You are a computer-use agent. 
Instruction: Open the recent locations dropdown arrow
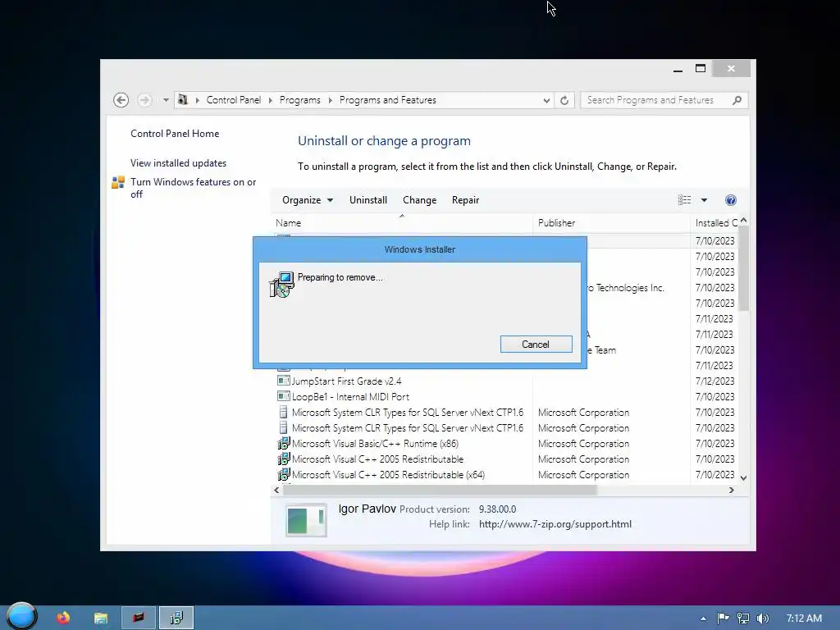click(x=166, y=100)
